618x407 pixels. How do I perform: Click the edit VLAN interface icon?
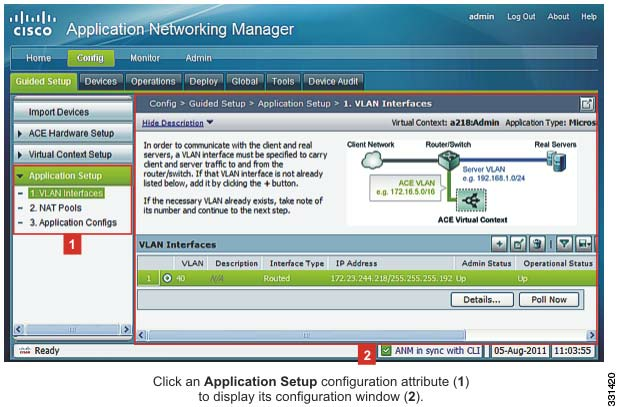tap(518, 243)
